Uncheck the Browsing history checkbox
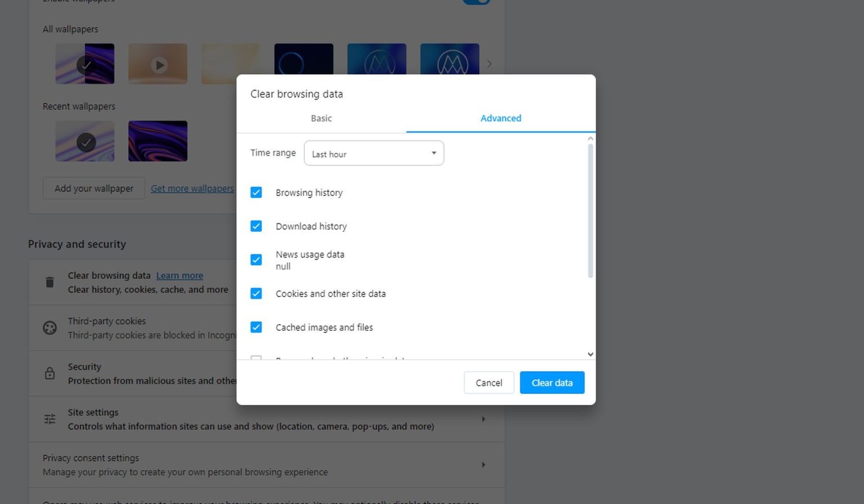The height and width of the screenshot is (504, 864). coord(256,192)
